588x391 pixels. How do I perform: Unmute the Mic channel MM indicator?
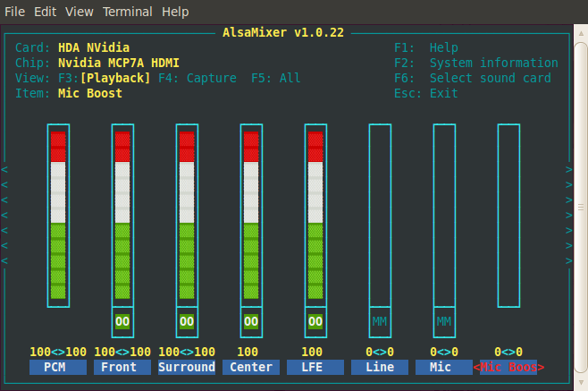tap(444, 320)
